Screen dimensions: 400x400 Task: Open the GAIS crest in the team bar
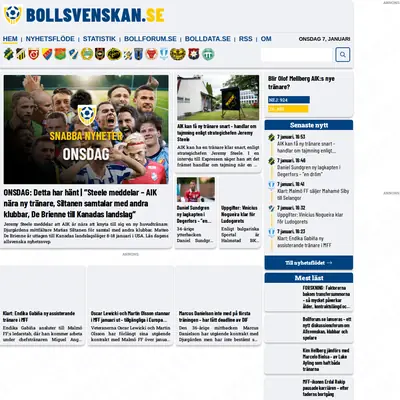click(60, 54)
